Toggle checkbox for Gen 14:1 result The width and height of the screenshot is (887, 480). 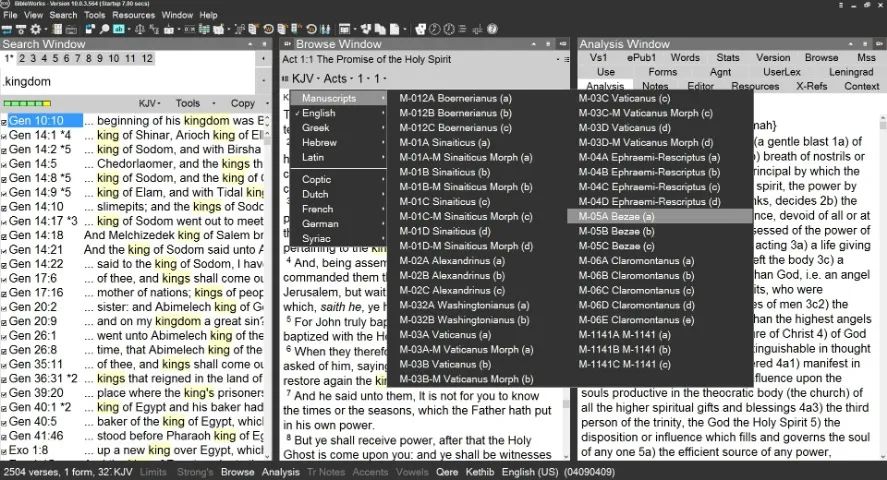(4, 136)
